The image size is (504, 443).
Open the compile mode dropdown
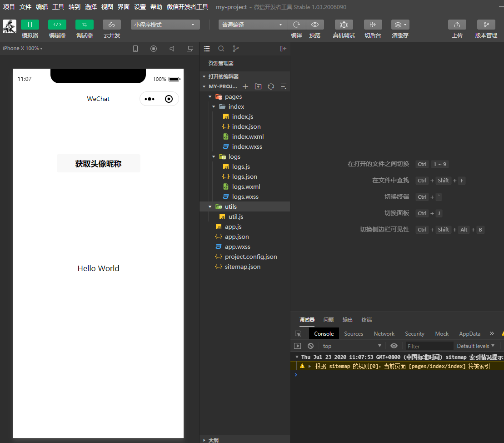tap(253, 25)
